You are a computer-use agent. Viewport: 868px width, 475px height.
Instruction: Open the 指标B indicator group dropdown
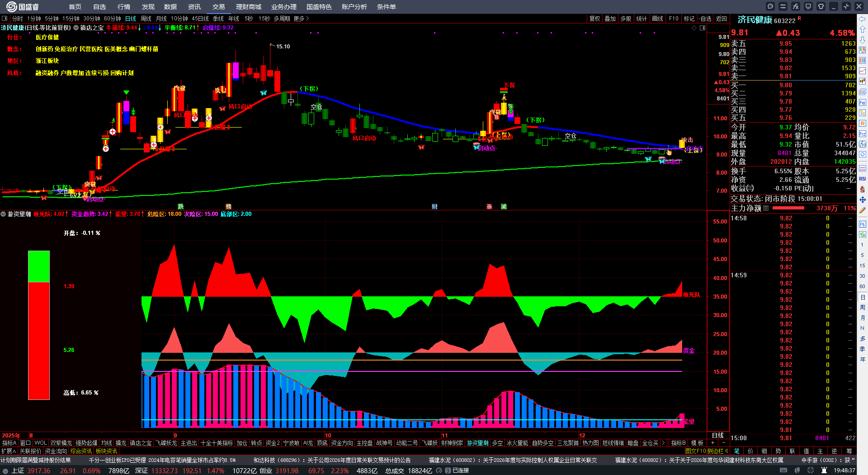click(678, 443)
